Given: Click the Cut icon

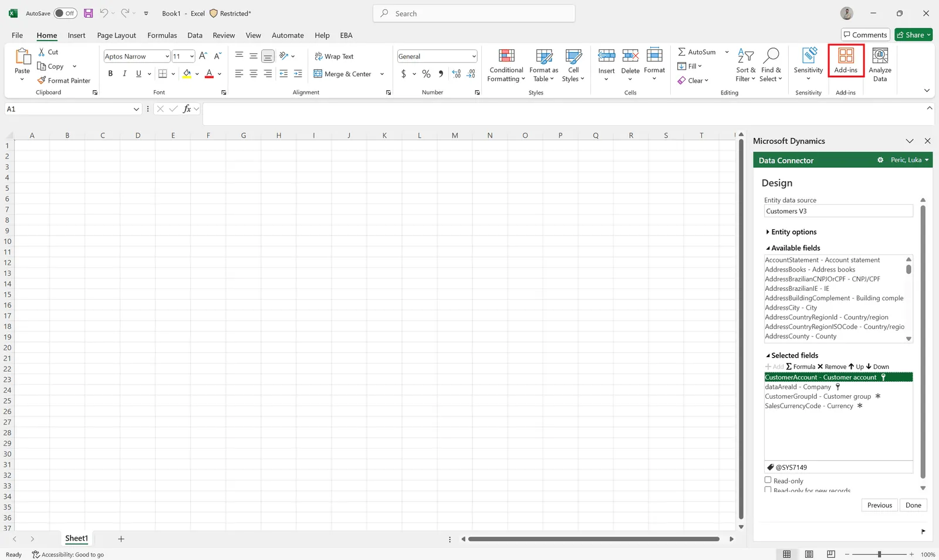Looking at the screenshot, I should pyautogui.click(x=42, y=52).
